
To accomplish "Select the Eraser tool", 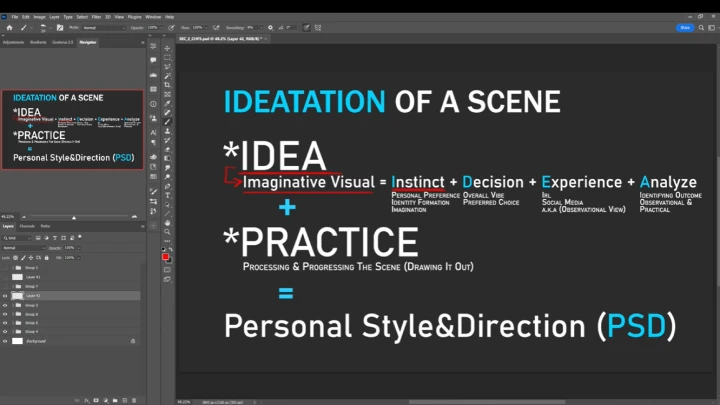I will [x=167, y=150].
